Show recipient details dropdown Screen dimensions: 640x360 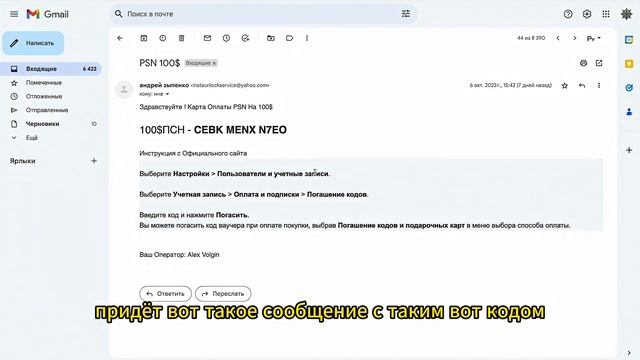click(x=167, y=94)
